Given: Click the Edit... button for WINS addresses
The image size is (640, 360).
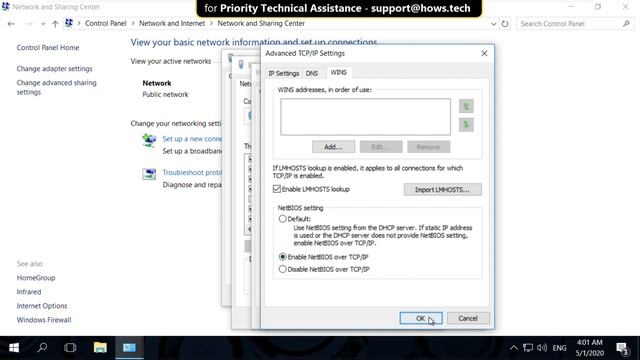Looking at the screenshot, I should click(381, 147).
